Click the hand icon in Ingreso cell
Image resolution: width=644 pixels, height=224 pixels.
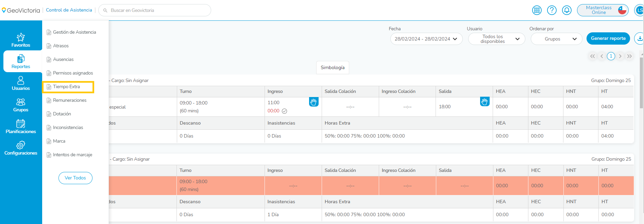click(313, 102)
